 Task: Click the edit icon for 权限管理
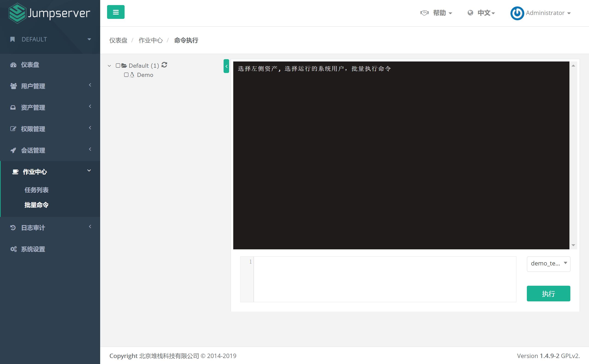pyautogui.click(x=13, y=129)
